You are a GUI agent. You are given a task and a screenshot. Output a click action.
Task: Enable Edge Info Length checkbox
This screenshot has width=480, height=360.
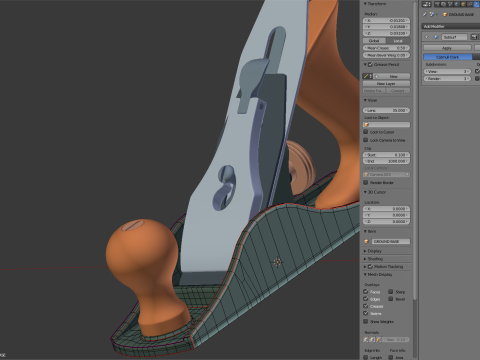[366, 357]
